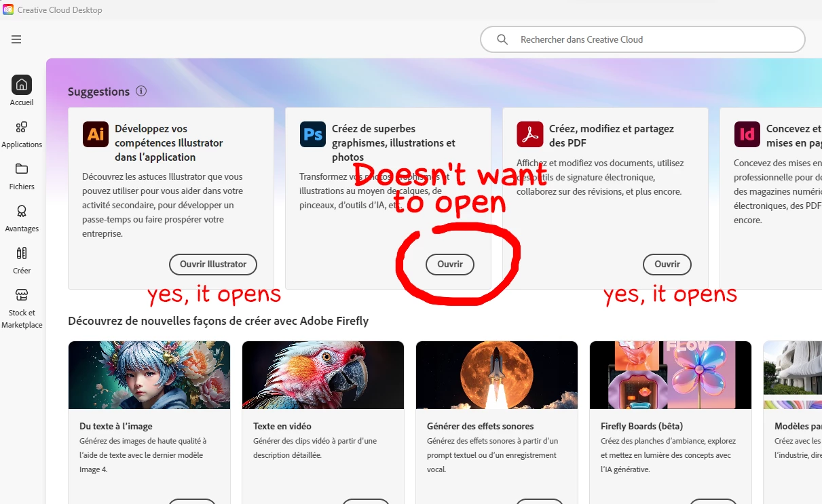Click the Découvrez de nouvelles façons heading
Image resolution: width=822 pixels, height=504 pixels.
(x=218, y=321)
